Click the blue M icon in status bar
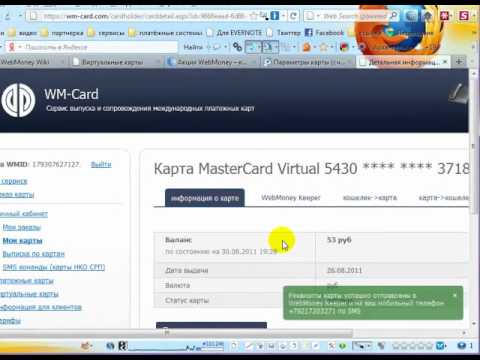This screenshot has width=480, height=360. 440,346
